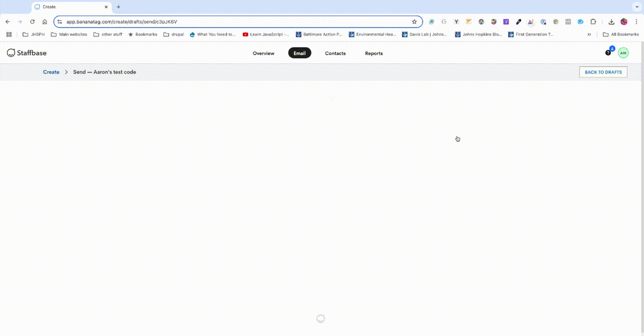Image resolution: width=644 pixels, height=336 pixels.
Task: Open the browser downloads icon
Action: (x=611, y=21)
